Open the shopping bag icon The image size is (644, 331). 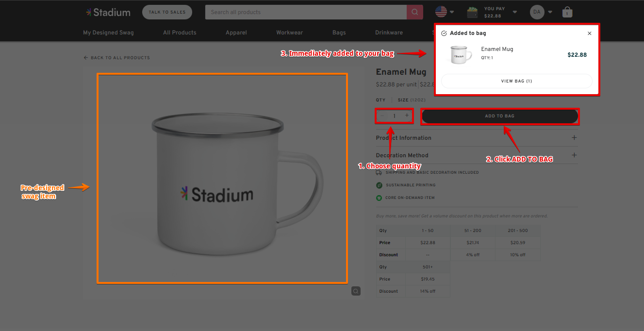coord(567,12)
